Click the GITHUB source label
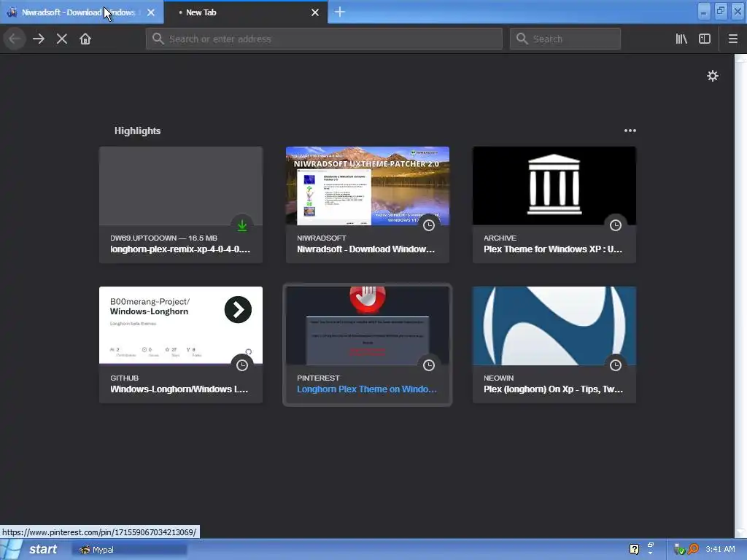747x560 pixels. coord(124,378)
